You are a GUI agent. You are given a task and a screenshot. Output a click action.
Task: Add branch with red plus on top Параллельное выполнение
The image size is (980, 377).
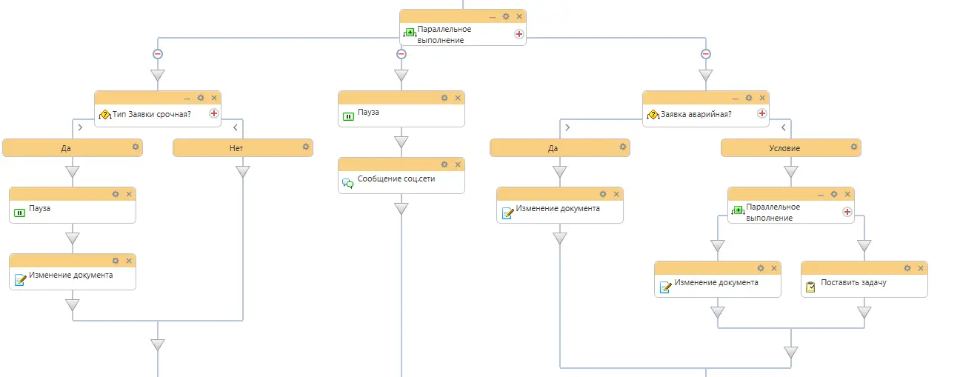(x=519, y=34)
